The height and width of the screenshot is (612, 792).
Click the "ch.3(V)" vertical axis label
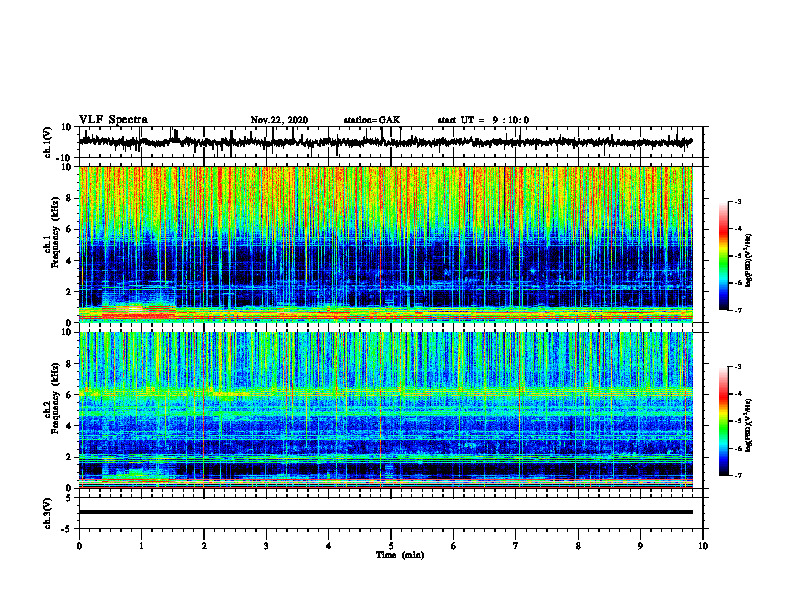coord(48,513)
